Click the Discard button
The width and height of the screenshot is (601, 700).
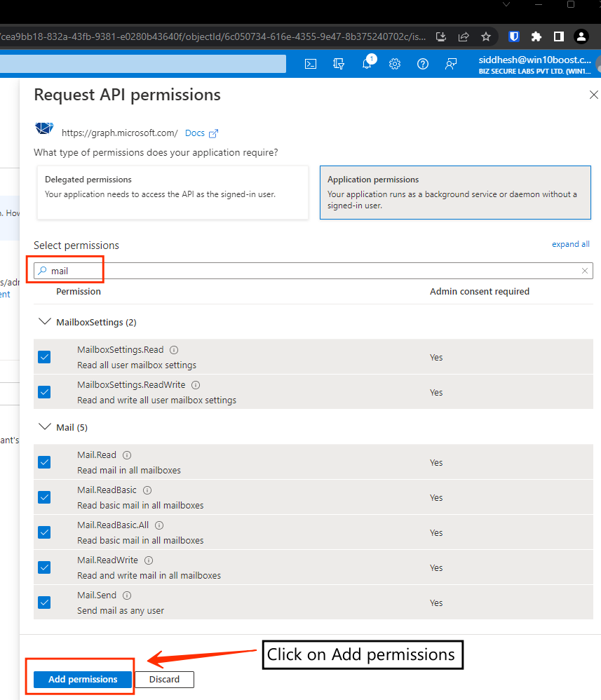(x=164, y=679)
